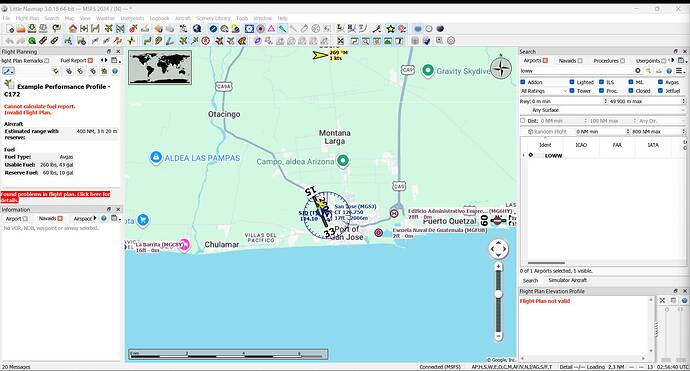
Task: Click the world overview map thumbnail
Action: [x=160, y=67]
